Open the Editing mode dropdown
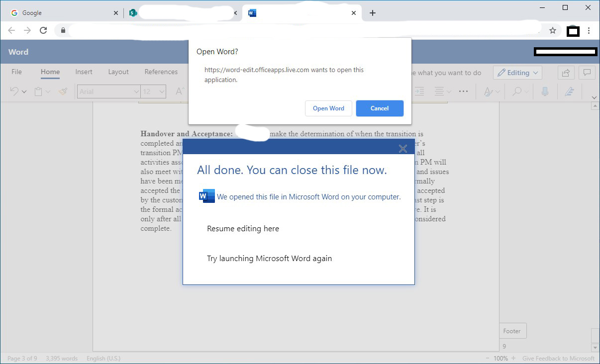The height and width of the screenshot is (364, 600). pos(517,73)
